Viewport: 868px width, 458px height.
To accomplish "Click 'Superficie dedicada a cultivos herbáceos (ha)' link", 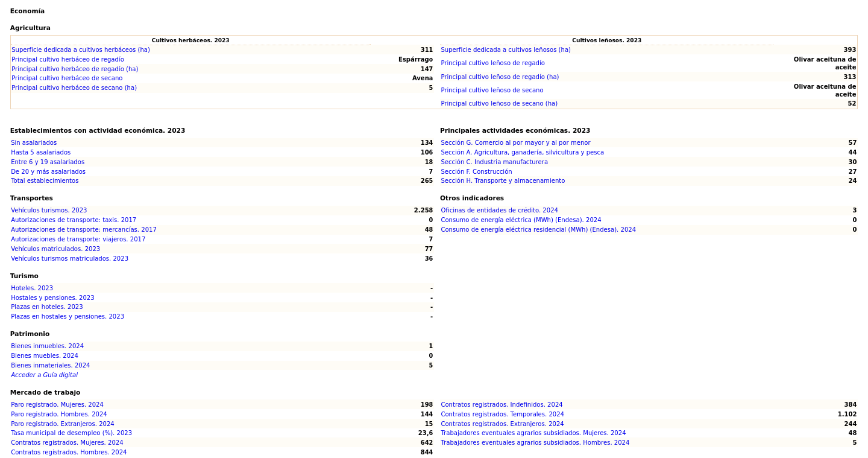I will 81,50.
